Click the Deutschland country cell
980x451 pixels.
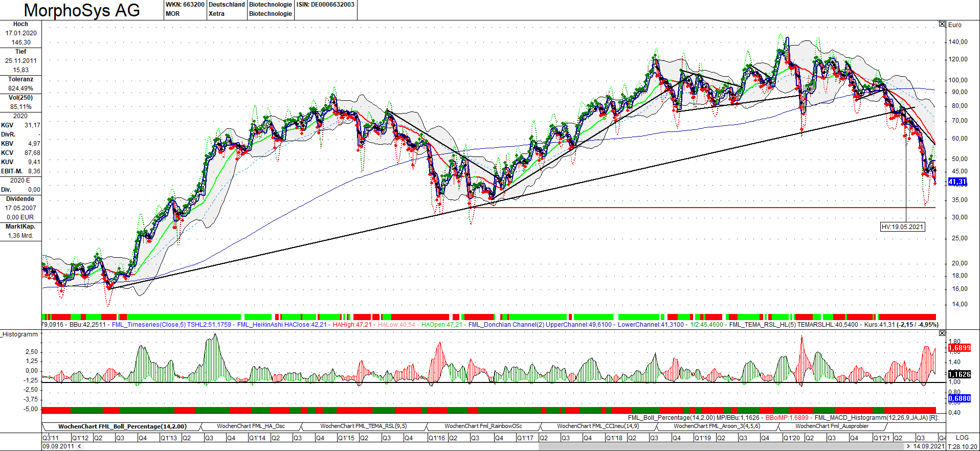pos(227,5)
